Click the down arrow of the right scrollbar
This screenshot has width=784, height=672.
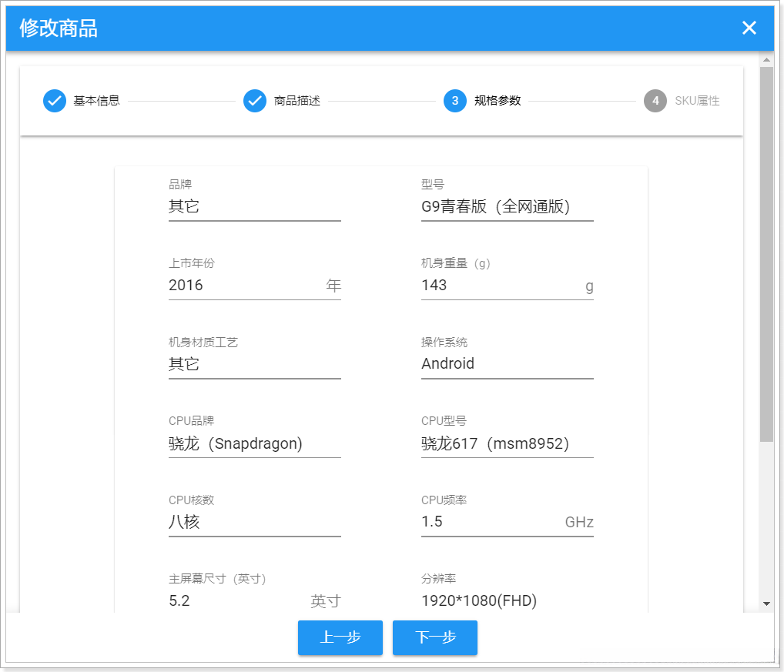[767, 604]
